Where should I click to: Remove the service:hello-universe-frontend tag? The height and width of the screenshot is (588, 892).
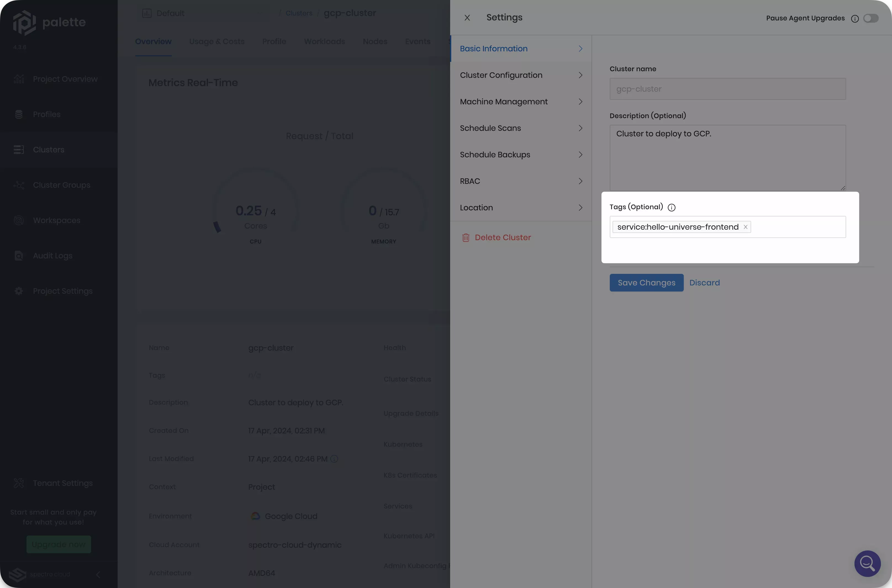tap(746, 227)
